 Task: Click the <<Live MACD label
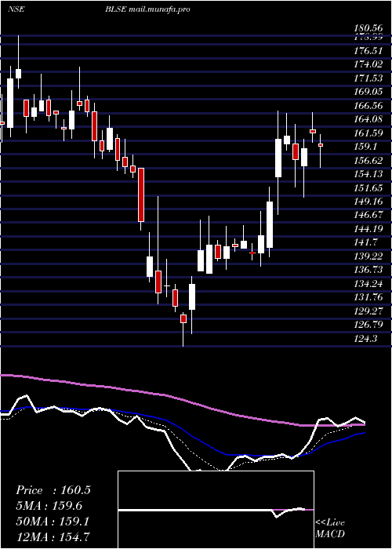click(x=330, y=529)
